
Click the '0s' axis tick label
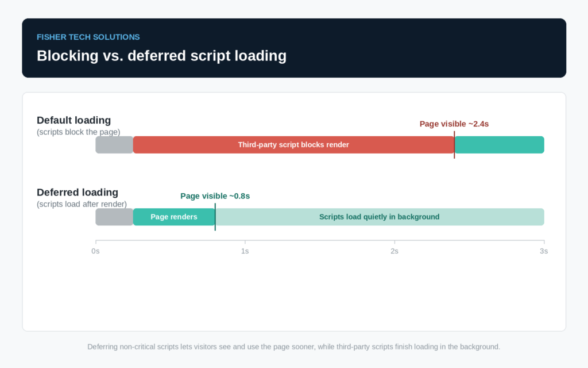pos(96,251)
